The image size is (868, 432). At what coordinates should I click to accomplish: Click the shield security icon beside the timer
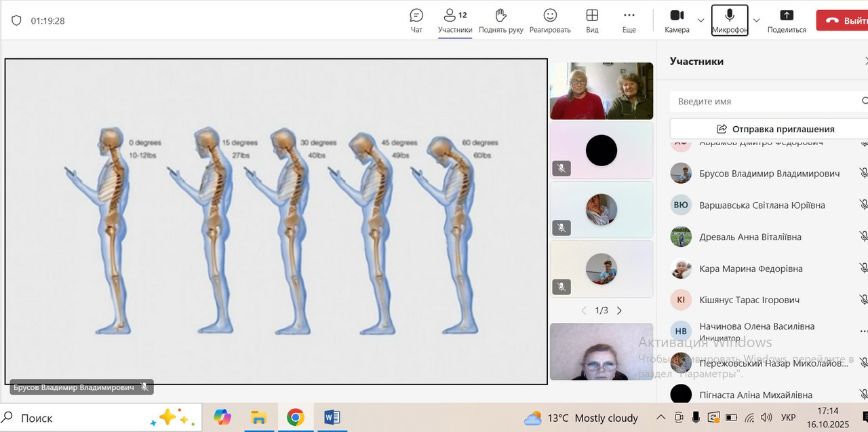pyautogui.click(x=16, y=20)
